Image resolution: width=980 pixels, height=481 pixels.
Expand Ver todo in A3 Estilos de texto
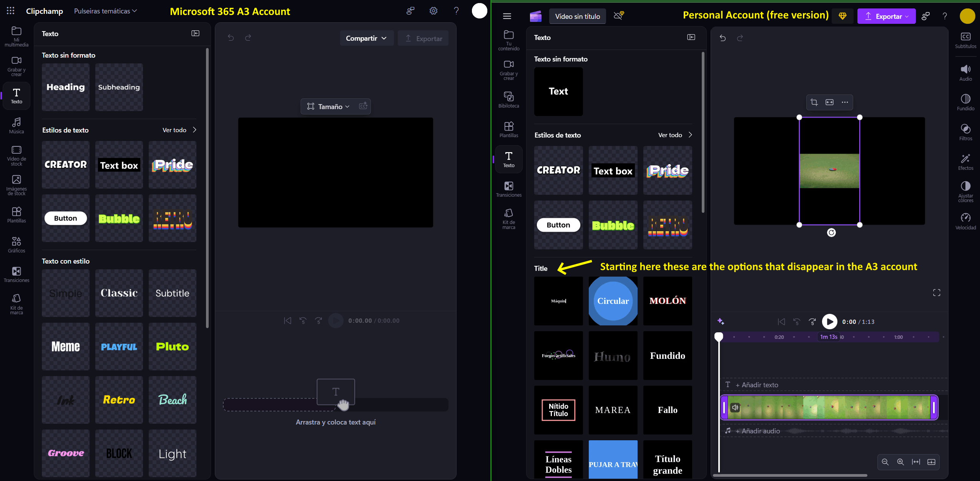[x=179, y=130]
